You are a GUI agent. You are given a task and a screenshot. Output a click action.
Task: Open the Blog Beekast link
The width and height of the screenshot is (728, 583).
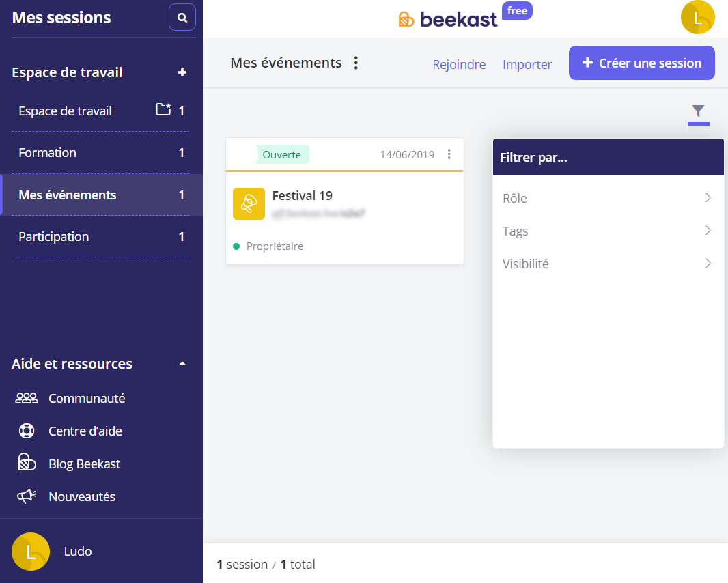click(85, 464)
